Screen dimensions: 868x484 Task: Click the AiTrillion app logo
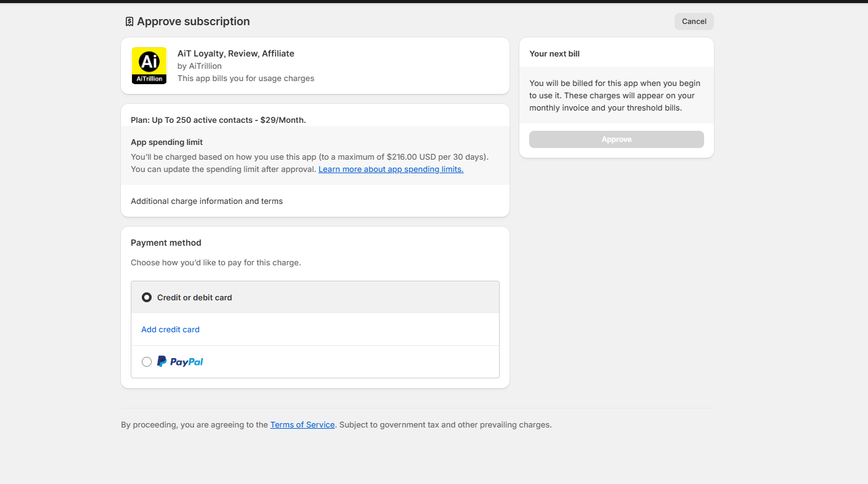click(149, 66)
